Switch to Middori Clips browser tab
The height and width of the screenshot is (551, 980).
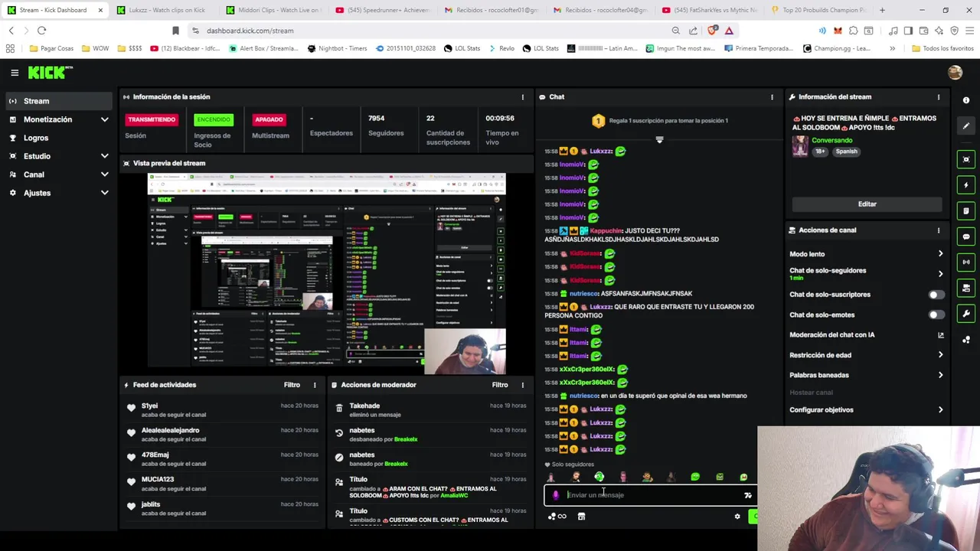point(276,10)
